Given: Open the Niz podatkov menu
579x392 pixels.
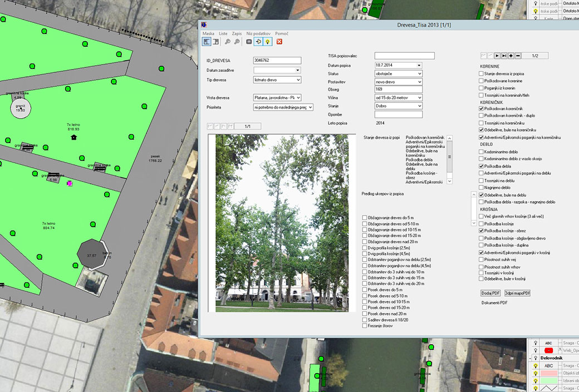Looking at the screenshot, I should [258, 33].
